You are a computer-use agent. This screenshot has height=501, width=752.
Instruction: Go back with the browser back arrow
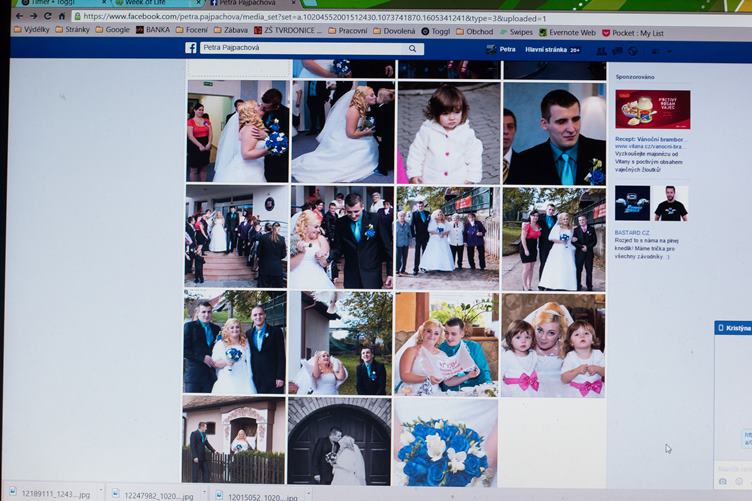click(19, 16)
